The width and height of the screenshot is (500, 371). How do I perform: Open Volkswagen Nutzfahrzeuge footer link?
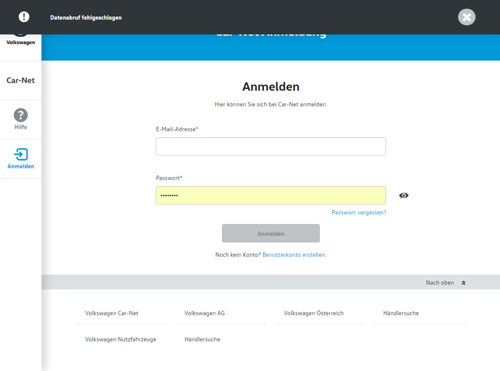(x=120, y=339)
